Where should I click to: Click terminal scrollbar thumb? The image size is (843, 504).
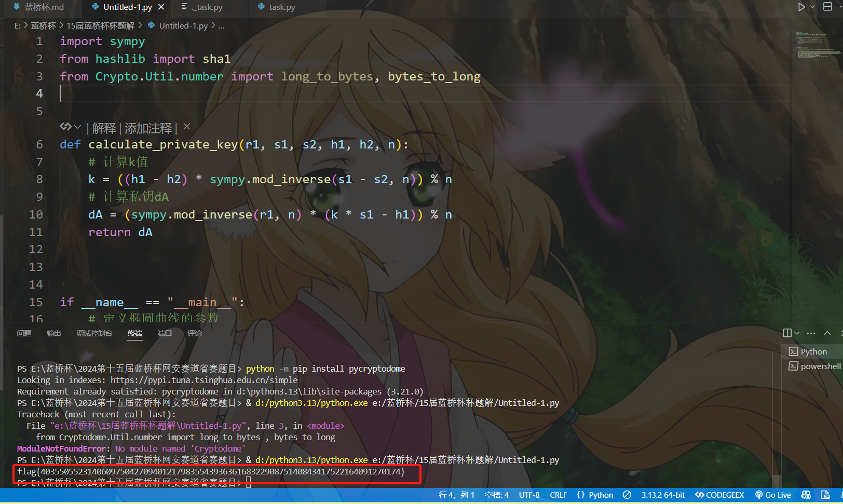click(x=777, y=481)
